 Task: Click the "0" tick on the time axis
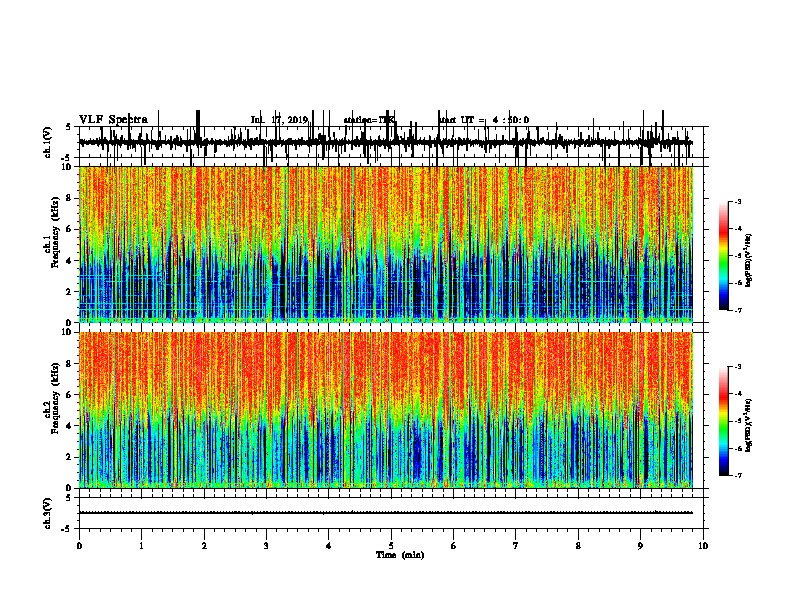pos(79,546)
